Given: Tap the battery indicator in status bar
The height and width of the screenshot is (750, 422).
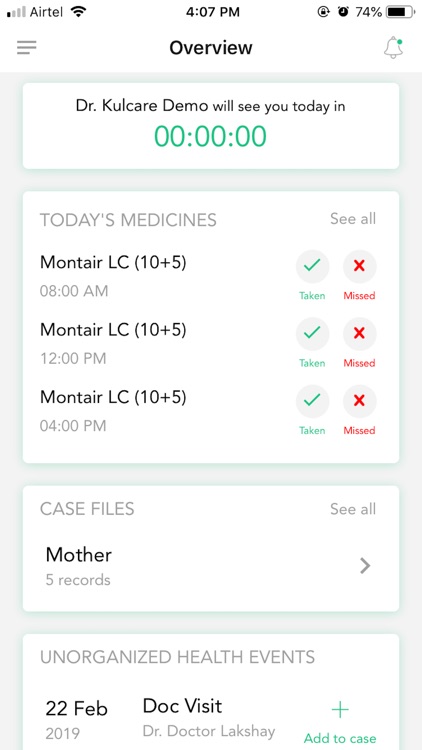Looking at the screenshot, I should 401,12.
